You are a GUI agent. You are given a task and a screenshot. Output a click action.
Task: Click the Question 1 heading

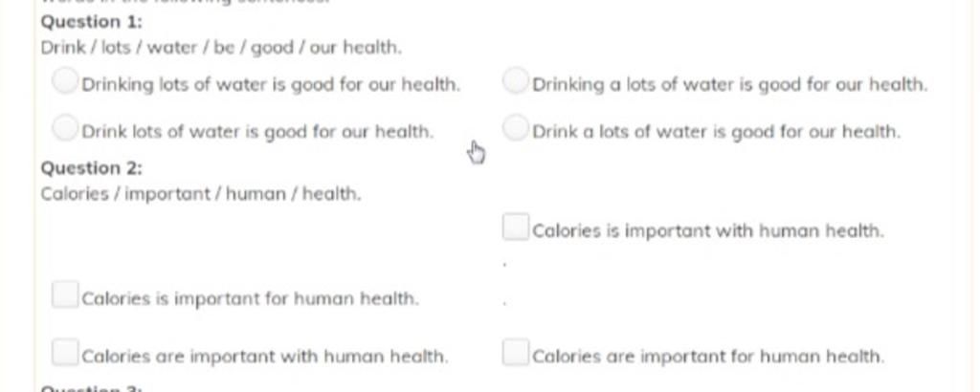pyautogui.click(x=91, y=22)
